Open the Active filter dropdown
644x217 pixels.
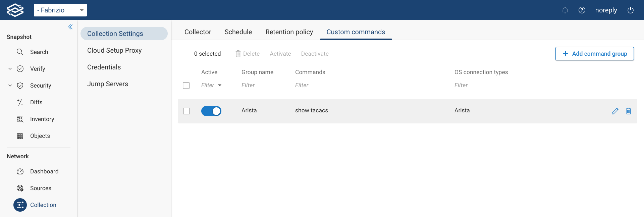point(211,85)
